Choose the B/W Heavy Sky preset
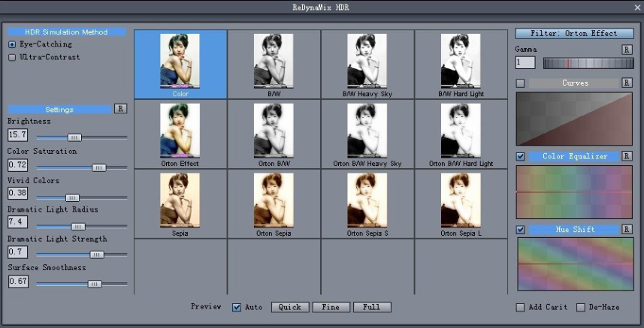The image size is (644, 328). click(x=367, y=65)
